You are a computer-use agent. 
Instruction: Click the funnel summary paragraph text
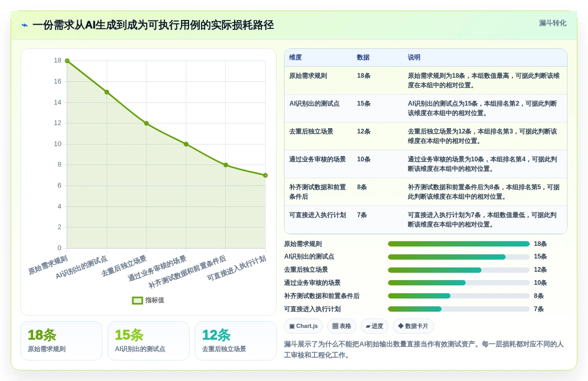click(424, 349)
